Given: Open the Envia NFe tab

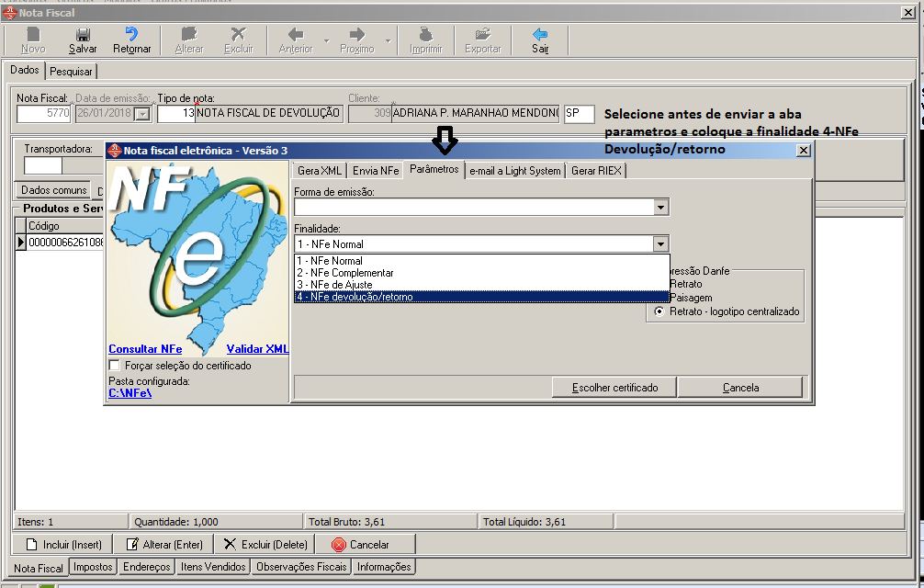Looking at the screenshot, I should click(x=376, y=171).
